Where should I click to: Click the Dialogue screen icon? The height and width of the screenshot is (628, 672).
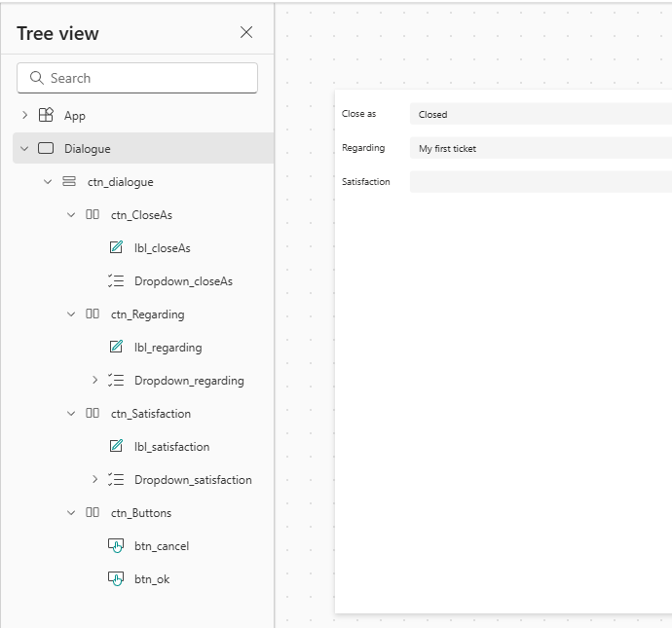tap(46, 148)
